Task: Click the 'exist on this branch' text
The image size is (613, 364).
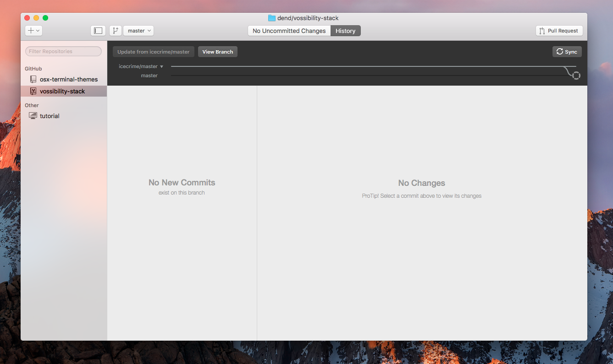Action: click(182, 193)
